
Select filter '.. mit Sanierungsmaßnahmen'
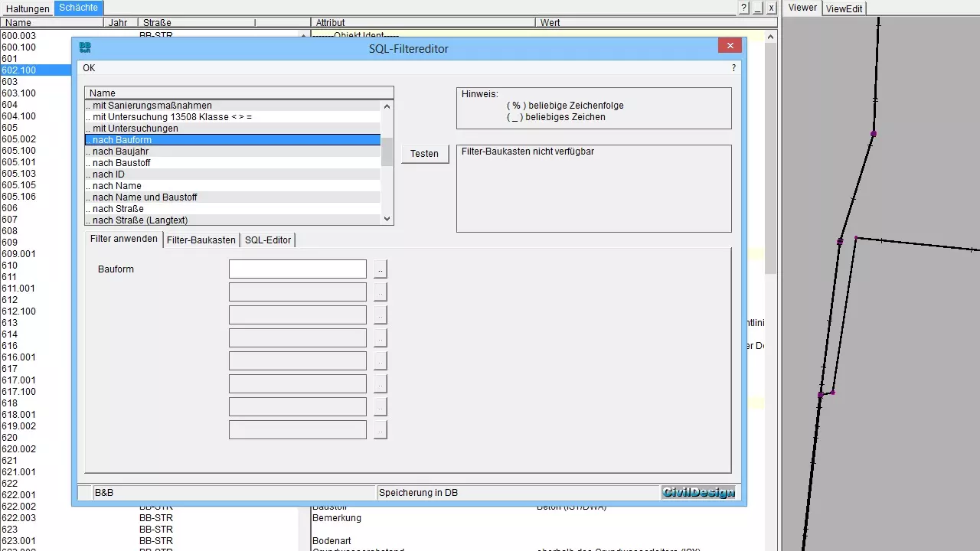pyautogui.click(x=233, y=106)
